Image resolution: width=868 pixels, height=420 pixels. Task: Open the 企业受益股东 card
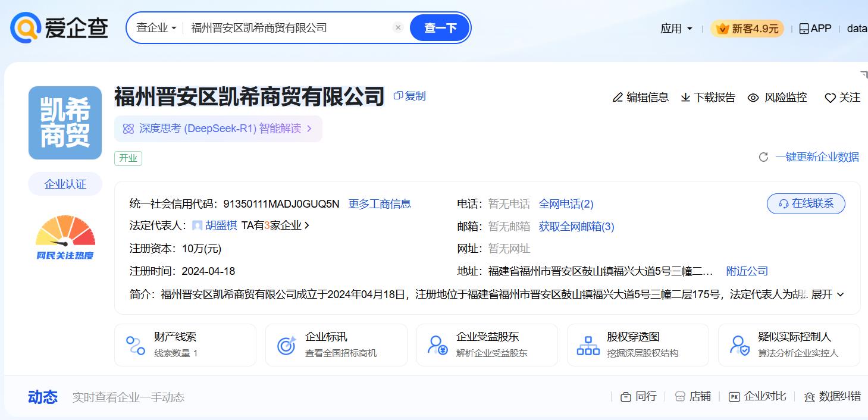(x=487, y=344)
